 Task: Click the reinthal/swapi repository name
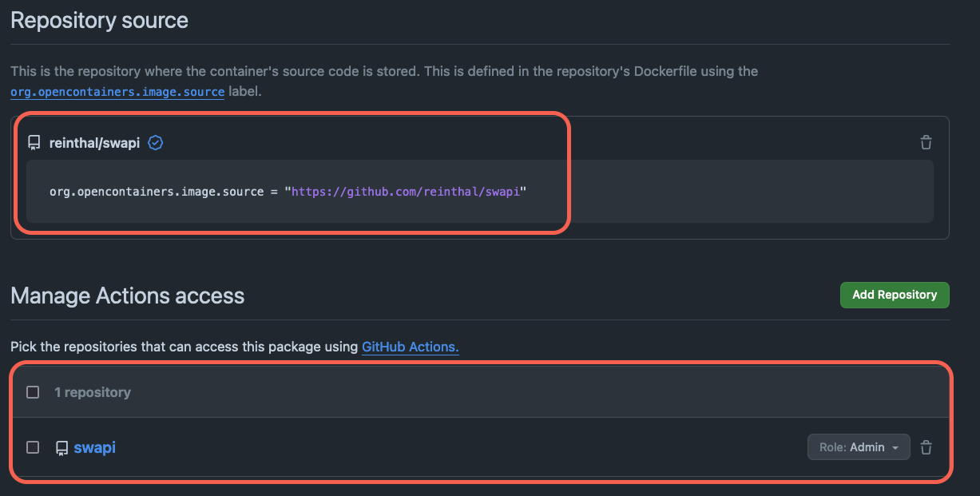pyautogui.click(x=94, y=143)
